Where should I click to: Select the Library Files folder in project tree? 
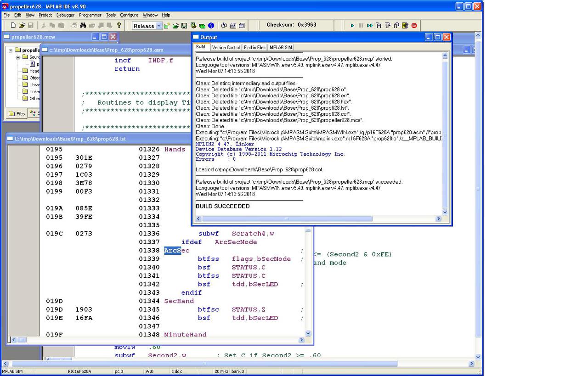[x=31, y=84]
